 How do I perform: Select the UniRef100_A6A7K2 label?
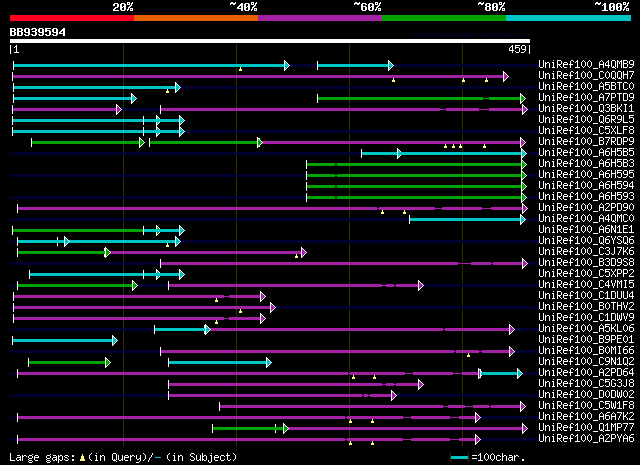[586, 417]
